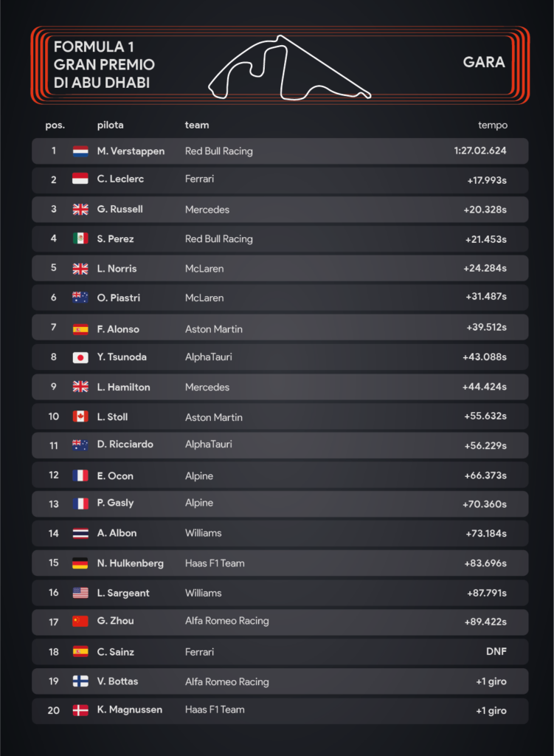Click the Monaco flag next to C. Leclerc
554x756 pixels.
pos(80,179)
